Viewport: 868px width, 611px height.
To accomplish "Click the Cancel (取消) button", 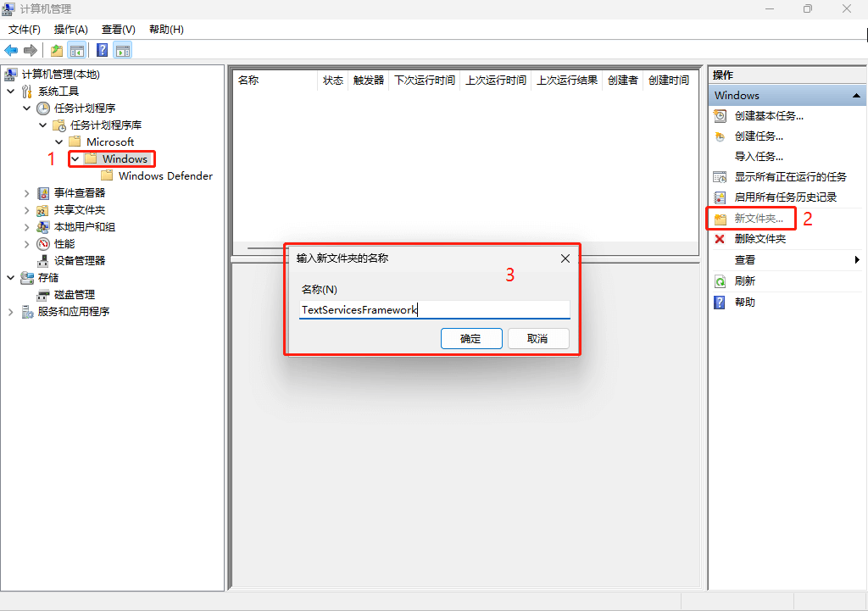I will (537, 338).
